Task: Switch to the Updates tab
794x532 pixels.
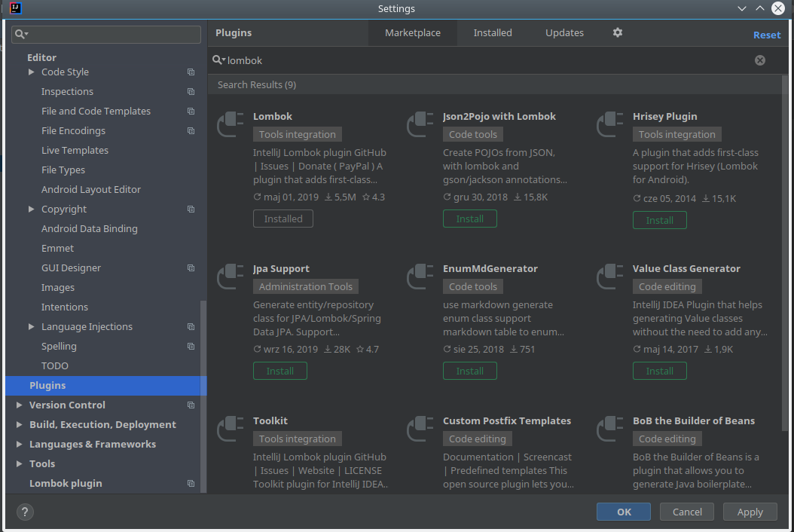Action: click(564, 33)
